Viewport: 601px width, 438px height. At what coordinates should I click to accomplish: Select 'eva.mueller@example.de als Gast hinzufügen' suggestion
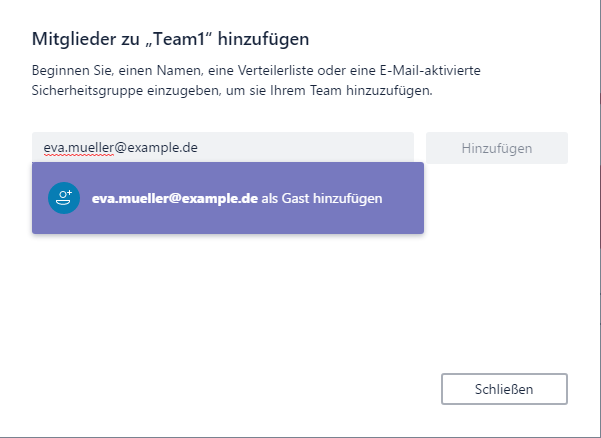coord(228,198)
